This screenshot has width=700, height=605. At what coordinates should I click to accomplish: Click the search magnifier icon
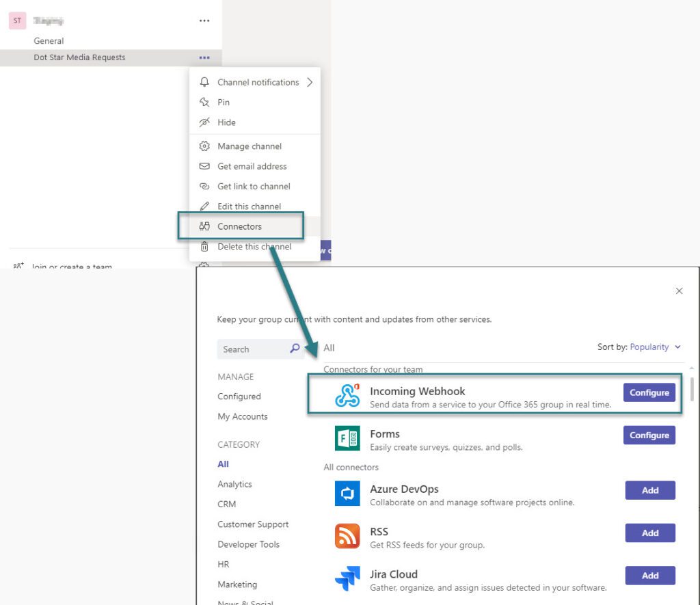pos(295,348)
